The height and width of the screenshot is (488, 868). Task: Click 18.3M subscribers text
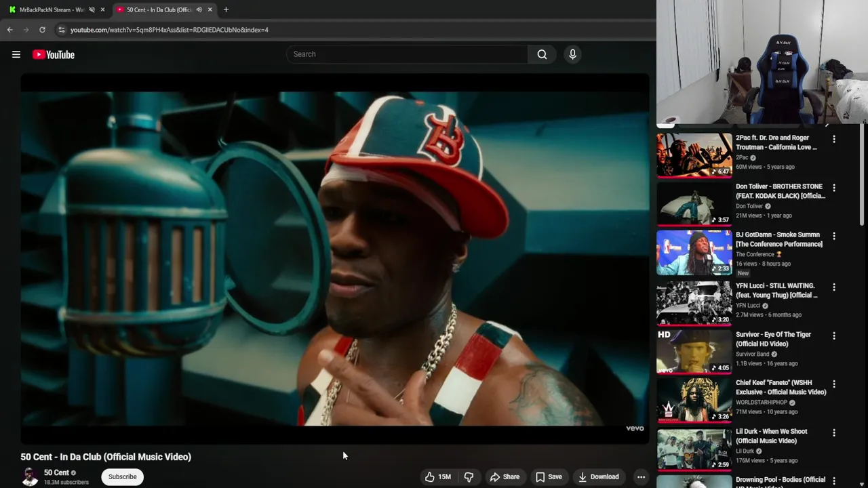tap(66, 483)
